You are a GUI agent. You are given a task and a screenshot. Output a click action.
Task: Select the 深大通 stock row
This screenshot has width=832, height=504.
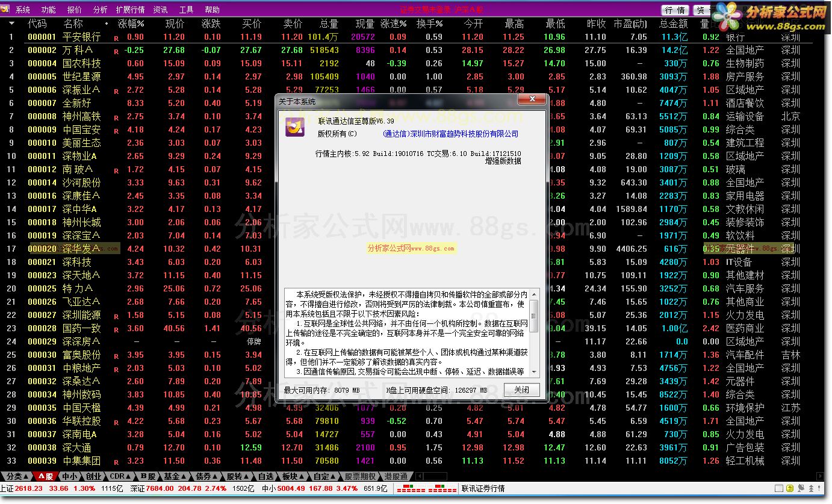click(x=406, y=447)
